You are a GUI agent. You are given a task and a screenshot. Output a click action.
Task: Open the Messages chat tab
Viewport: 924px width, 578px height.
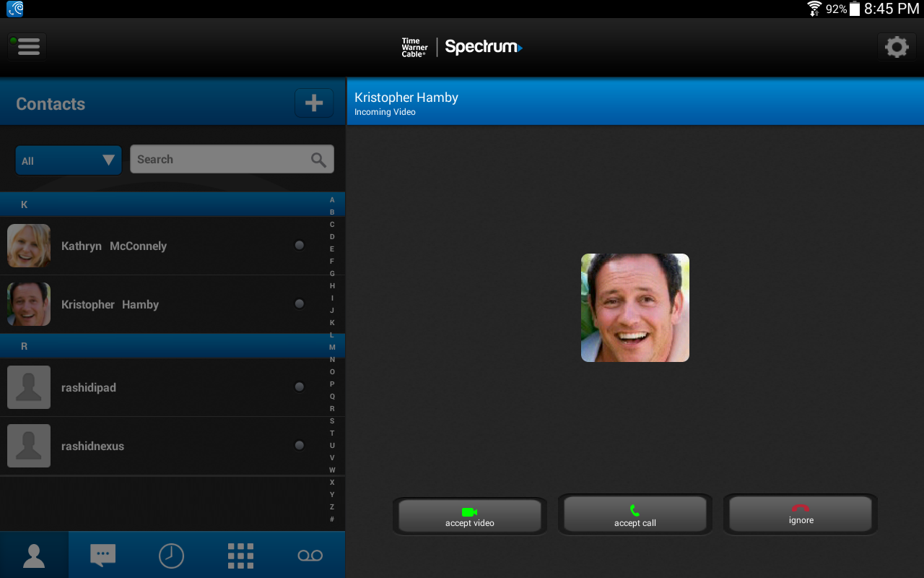point(103,555)
